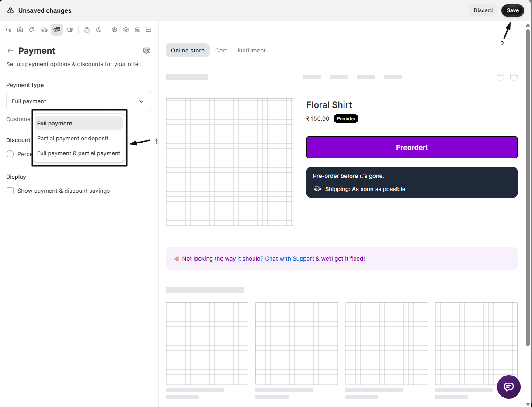Switch to the Cart tab
Screen dimensions: 532x407
click(x=221, y=50)
